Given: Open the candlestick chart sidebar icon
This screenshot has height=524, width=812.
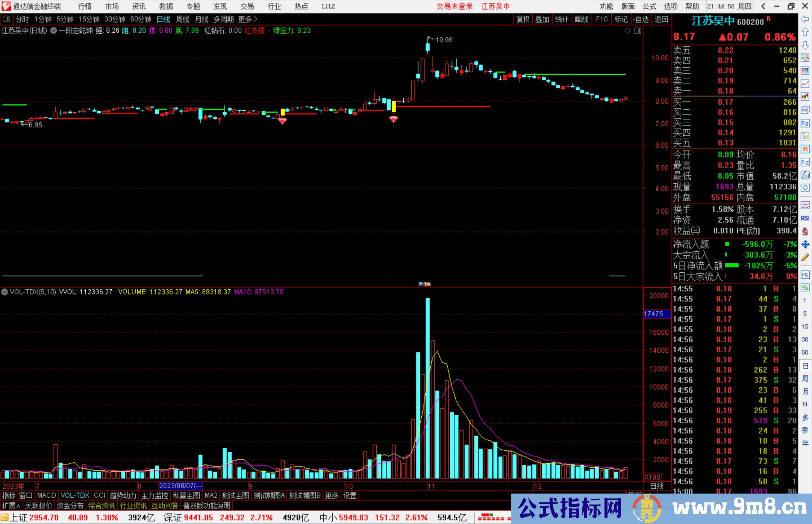Looking at the screenshot, I should [805, 97].
